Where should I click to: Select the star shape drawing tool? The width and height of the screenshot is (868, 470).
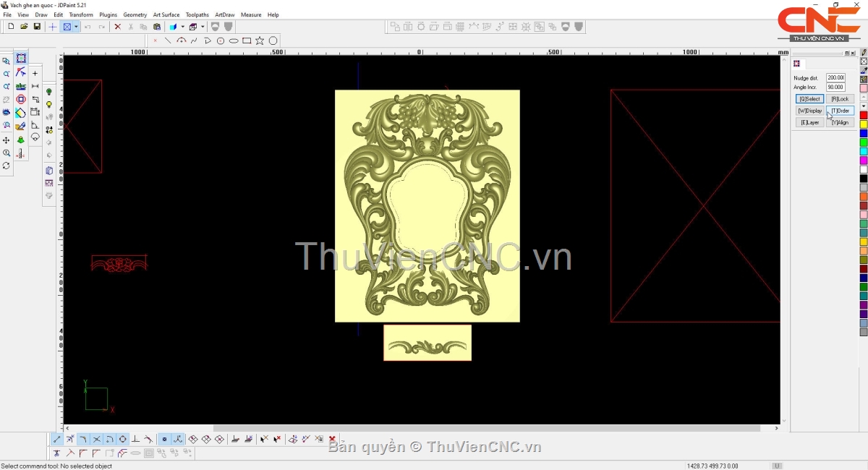coord(260,40)
